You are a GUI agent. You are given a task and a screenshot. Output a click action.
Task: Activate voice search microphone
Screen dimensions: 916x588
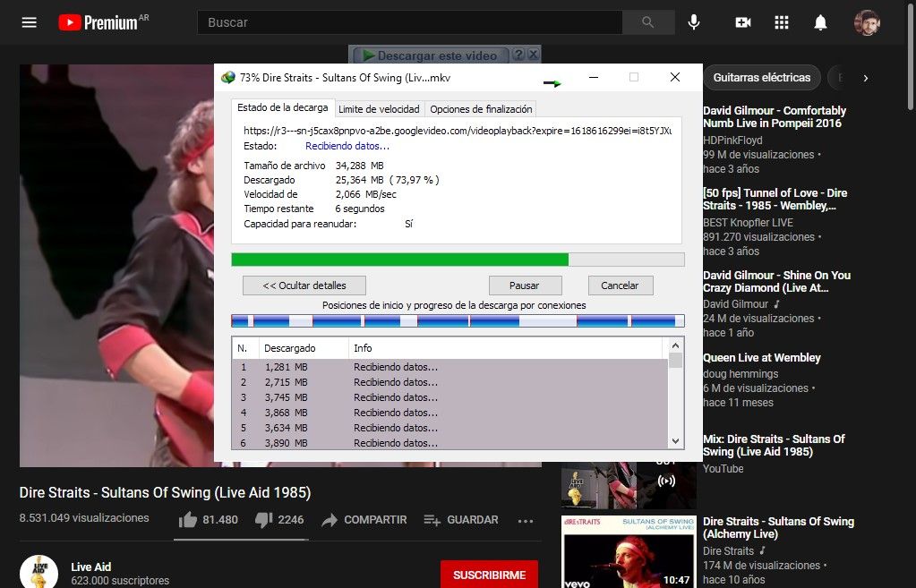click(693, 22)
